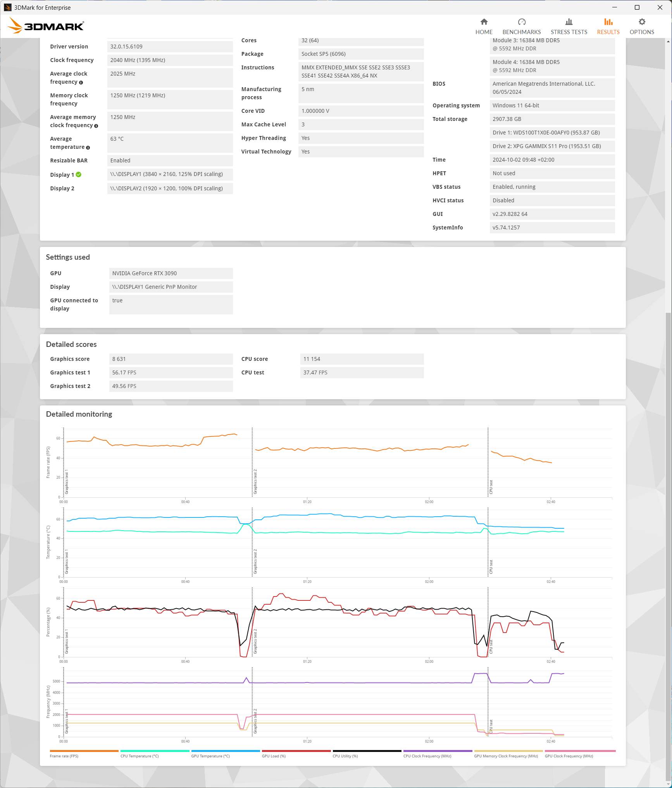Image resolution: width=672 pixels, height=788 pixels.
Task: Toggle the GPU Load (%) legend series
Action: [x=296, y=754]
